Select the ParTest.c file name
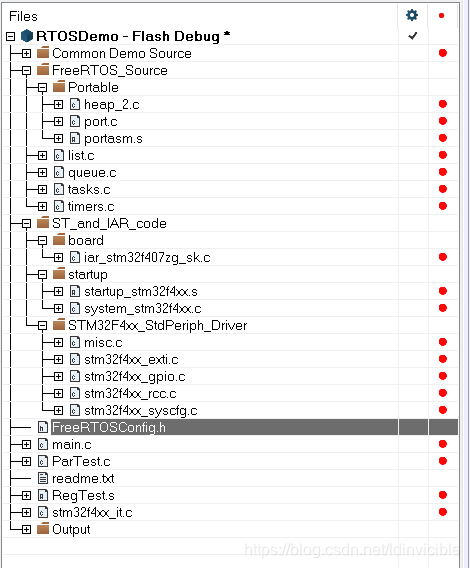470x568 pixels. [x=81, y=462]
